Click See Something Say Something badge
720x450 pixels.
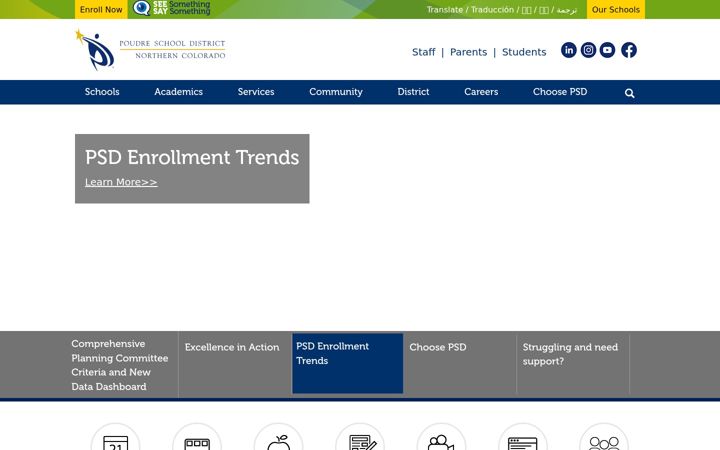(x=172, y=8)
